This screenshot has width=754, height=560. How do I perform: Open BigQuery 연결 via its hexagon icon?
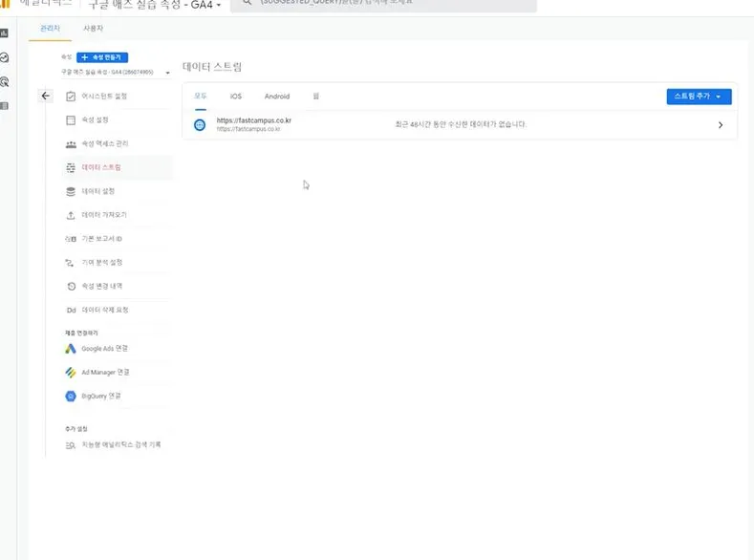pos(71,396)
